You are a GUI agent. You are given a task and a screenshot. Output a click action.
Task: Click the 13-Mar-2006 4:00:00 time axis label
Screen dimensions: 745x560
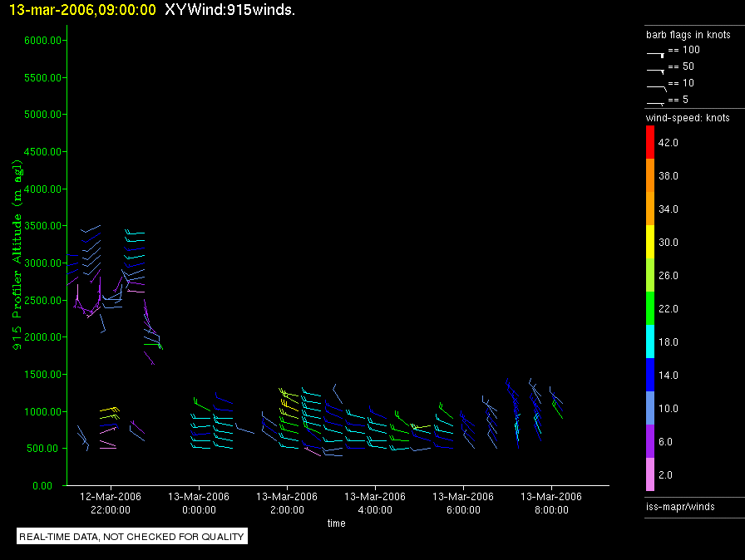tap(375, 503)
